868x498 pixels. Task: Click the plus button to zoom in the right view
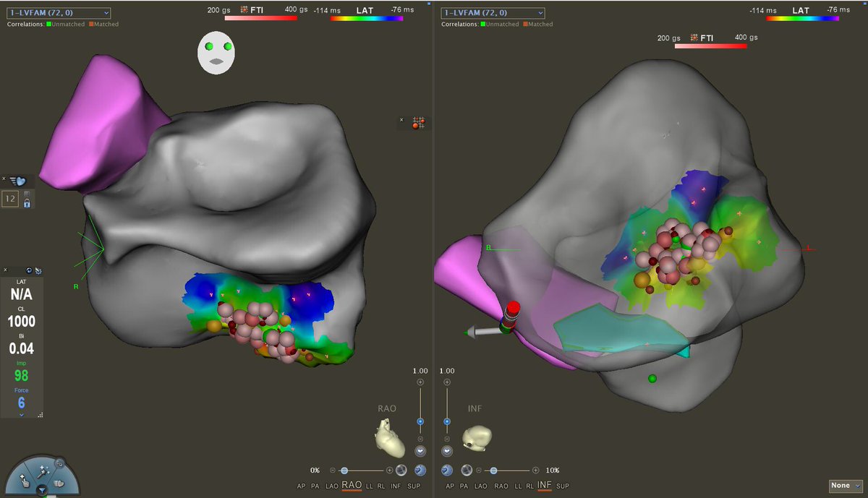tap(447, 380)
